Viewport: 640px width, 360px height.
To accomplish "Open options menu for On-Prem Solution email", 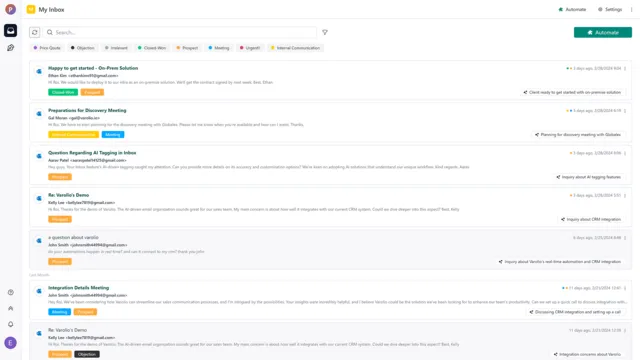I will click(625, 69).
